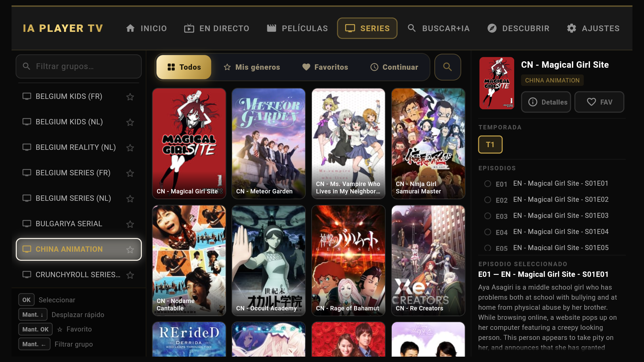Go to the Películas tab
644x362 pixels.
[x=297, y=28]
